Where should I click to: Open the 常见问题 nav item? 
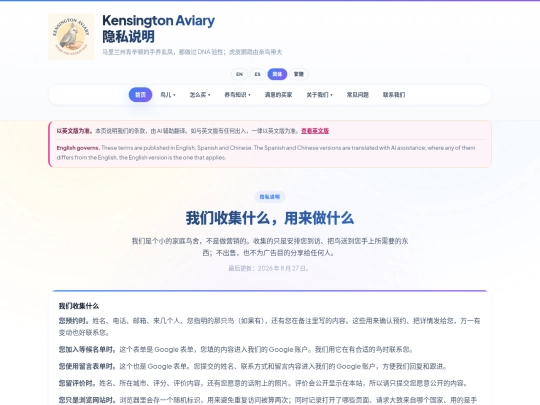click(x=357, y=95)
